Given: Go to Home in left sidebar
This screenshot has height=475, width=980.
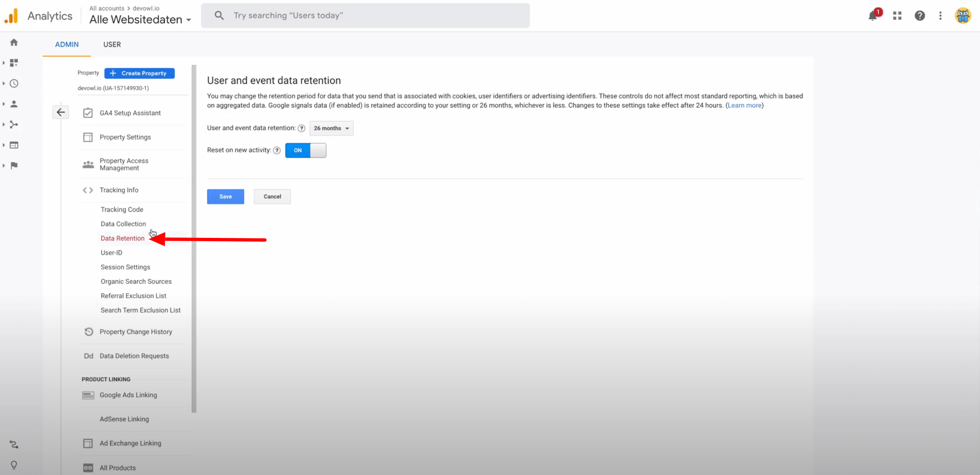Looking at the screenshot, I should (x=14, y=42).
